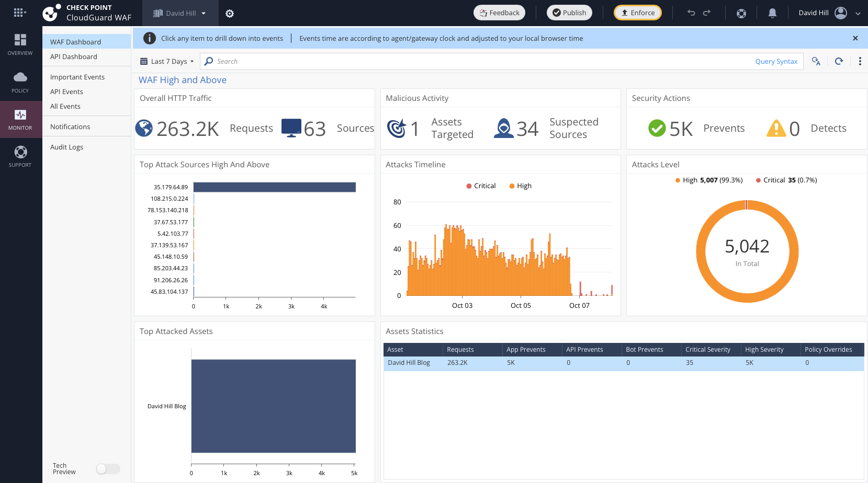Click the Publish button
The image size is (868, 483).
click(x=569, y=13)
